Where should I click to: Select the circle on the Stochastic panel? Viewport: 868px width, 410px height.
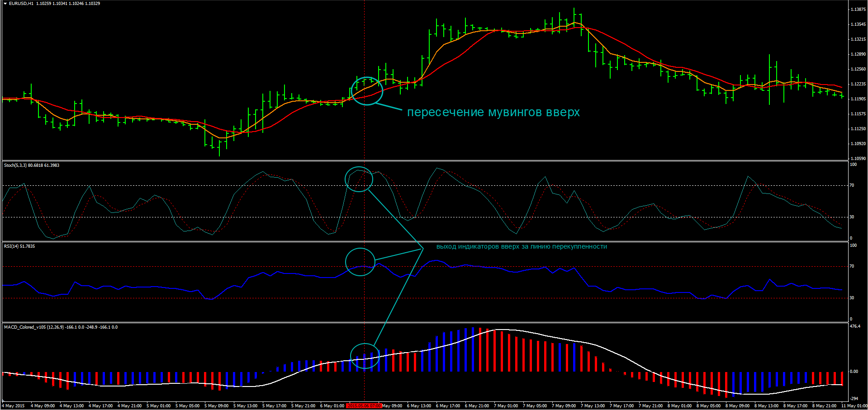tap(359, 179)
